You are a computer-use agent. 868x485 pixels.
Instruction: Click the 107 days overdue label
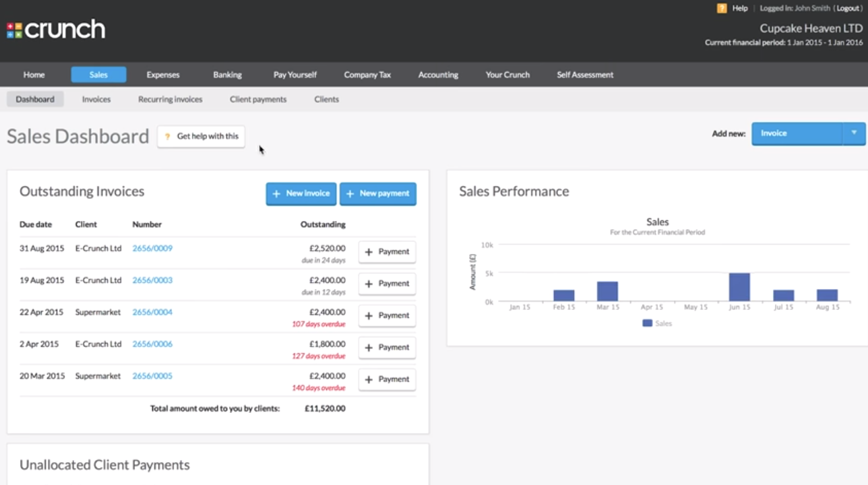319,324
